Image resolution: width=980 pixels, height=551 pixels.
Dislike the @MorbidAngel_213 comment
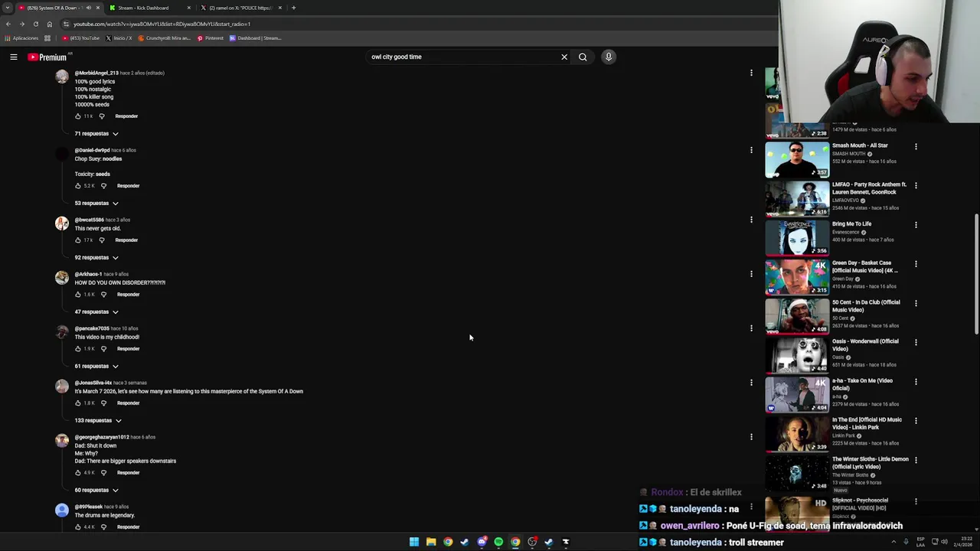tap(102, 116)
